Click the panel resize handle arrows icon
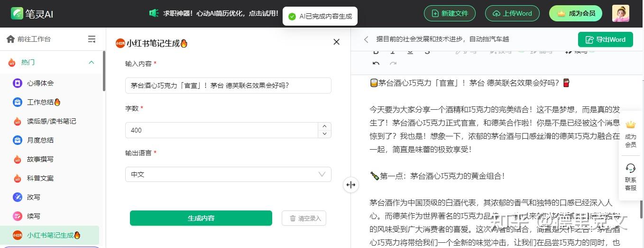Viewport: 644px width, 248px height. (x=351, y=185)
